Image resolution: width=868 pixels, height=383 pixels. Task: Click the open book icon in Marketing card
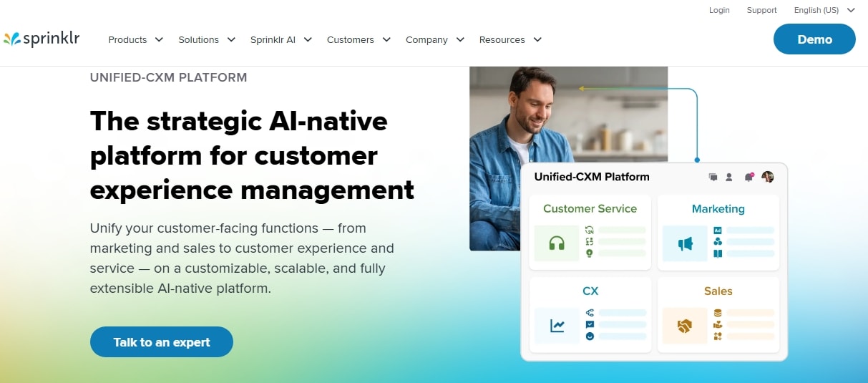[x=718, y=253]
